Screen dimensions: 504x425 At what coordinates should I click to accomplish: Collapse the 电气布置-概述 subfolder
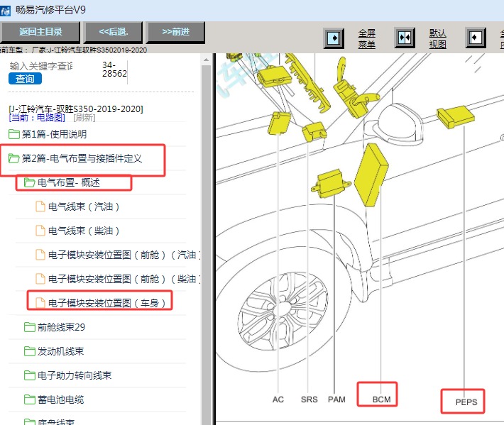[68, 182]
